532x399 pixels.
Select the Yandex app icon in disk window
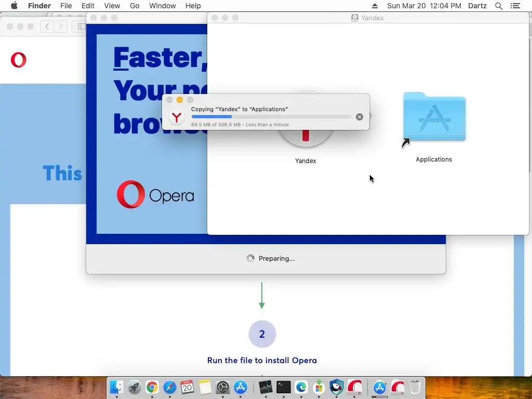305,139
